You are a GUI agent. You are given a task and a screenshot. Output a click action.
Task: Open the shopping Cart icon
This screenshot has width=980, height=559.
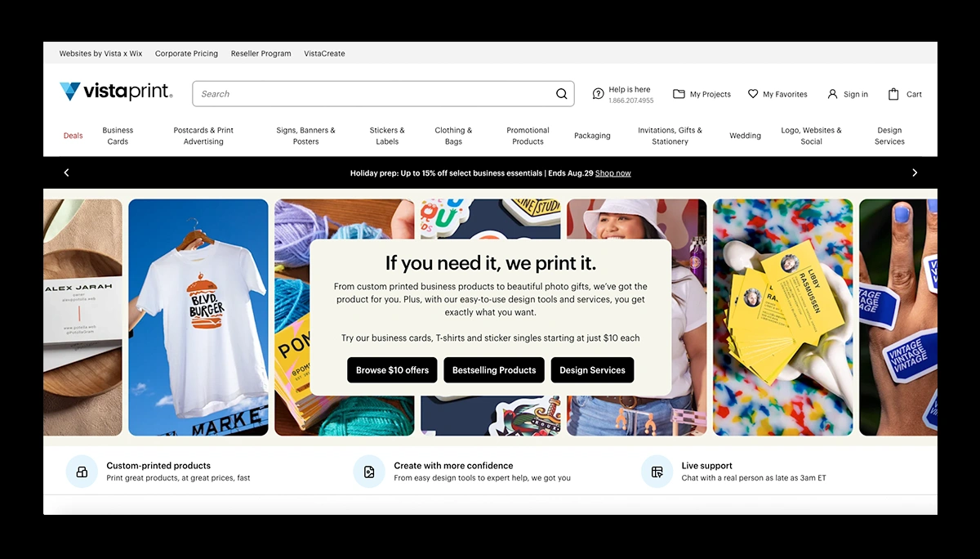point(893,94)
